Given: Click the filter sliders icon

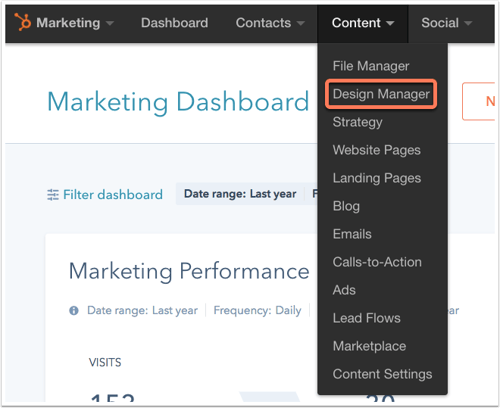Looking at the screenshot, I should pos(53,194).
